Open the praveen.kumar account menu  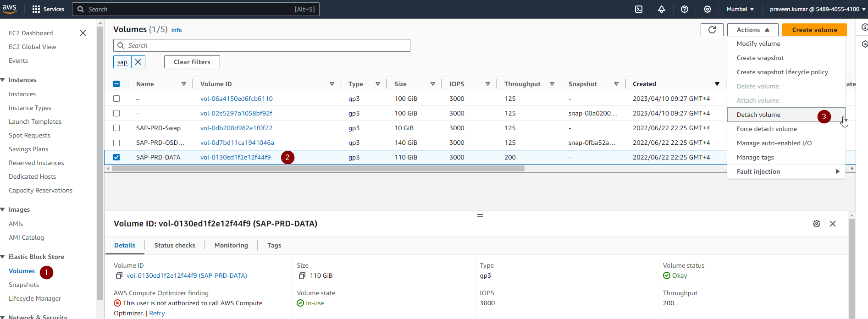coord(818,9)
